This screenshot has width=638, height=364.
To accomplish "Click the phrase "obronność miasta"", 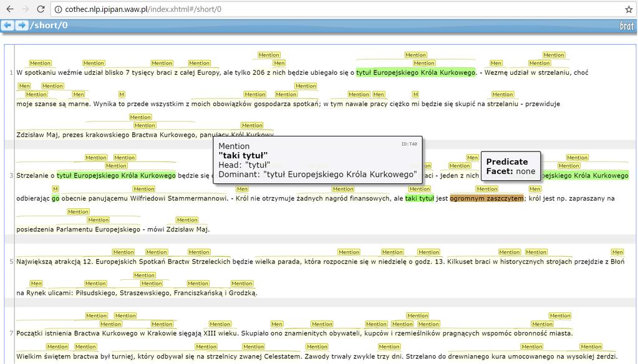I will click(x=542, y=333).
